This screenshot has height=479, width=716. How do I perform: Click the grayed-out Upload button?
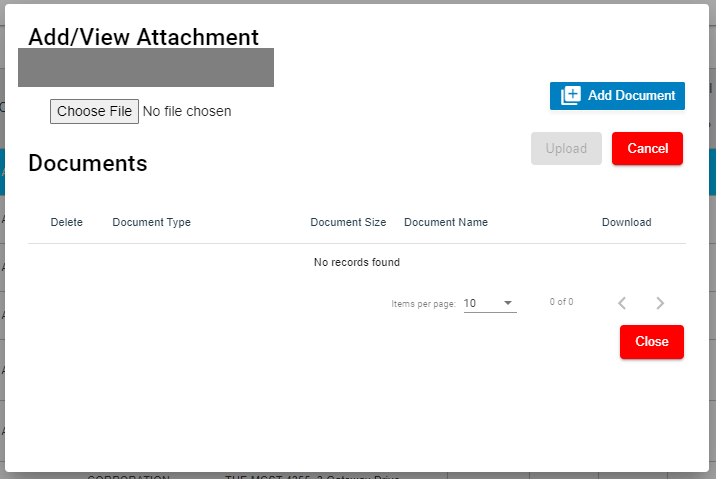[x=566, y=149]
